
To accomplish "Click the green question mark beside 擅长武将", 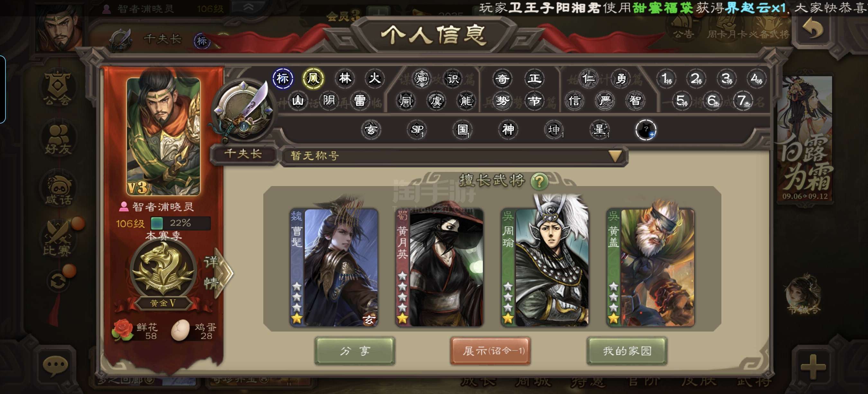I will coord(539,182).
